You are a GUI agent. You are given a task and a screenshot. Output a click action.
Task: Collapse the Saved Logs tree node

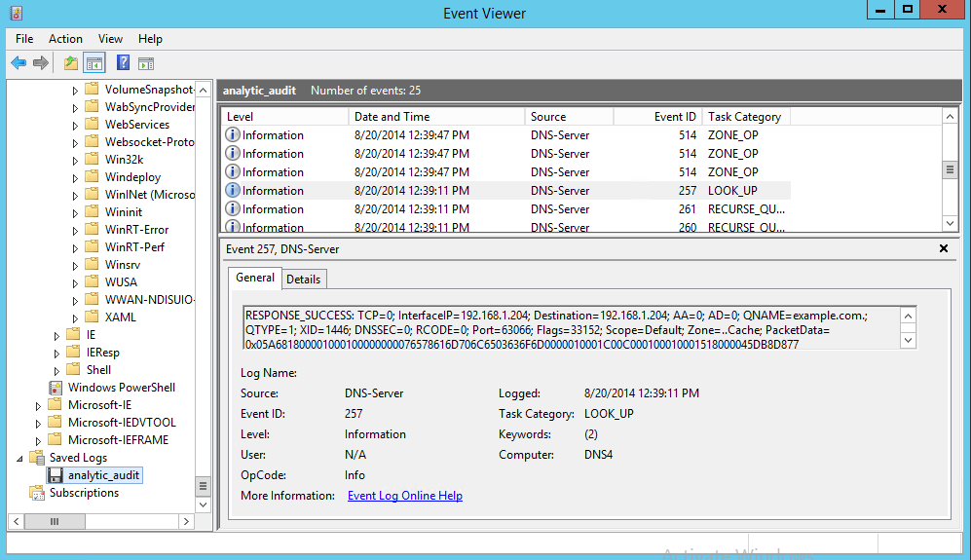[x=21, y=458]
